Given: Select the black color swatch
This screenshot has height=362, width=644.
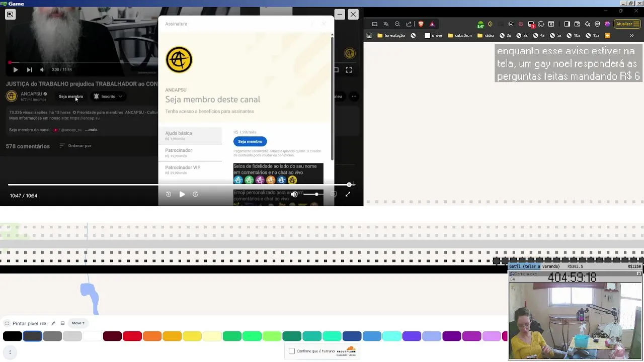Looking at the screenshot, I should click(x=13, y=336).
